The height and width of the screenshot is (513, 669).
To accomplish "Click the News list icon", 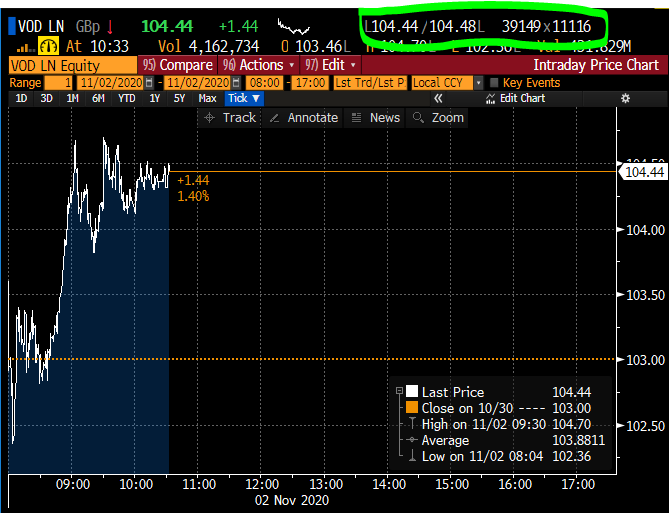I will pyautogui.click(x=356, y=118).
